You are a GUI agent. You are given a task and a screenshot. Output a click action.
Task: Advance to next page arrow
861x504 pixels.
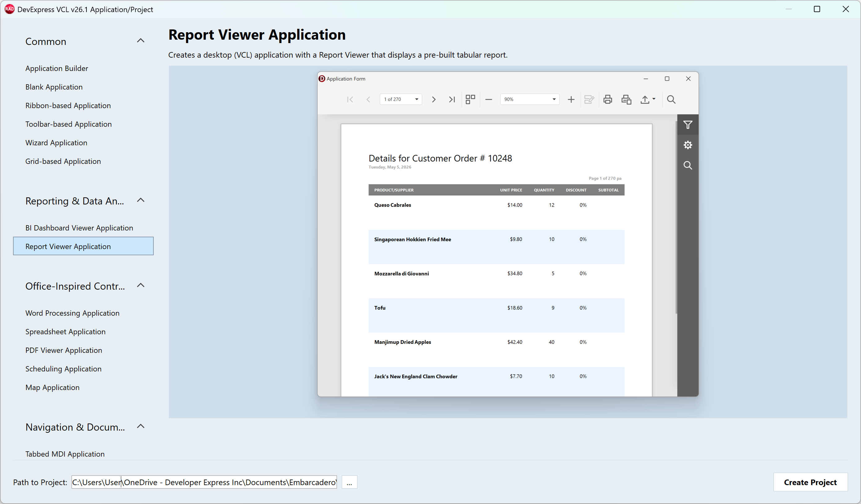click(434, 99)
